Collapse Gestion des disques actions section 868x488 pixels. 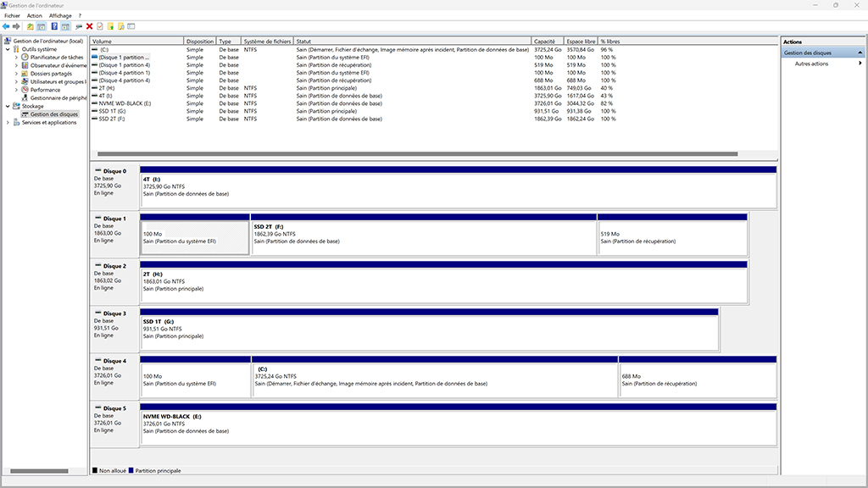pyautogui.click(x=860, y=53)
